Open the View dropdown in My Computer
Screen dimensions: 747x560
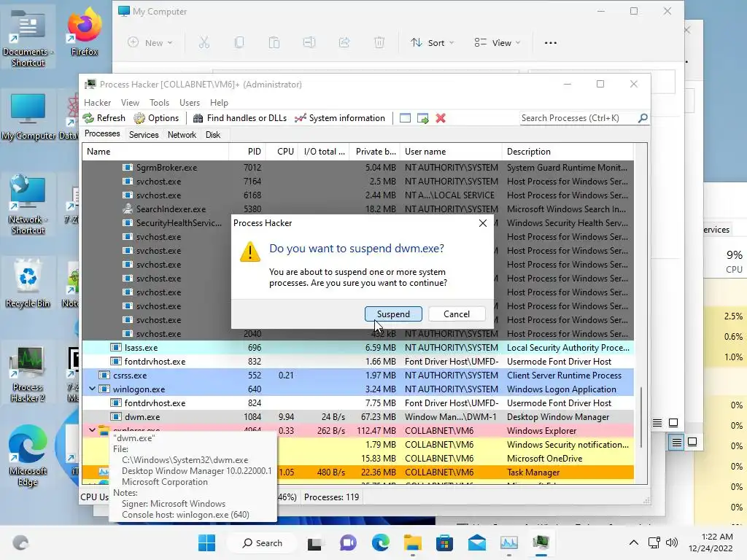coord(497,43)
